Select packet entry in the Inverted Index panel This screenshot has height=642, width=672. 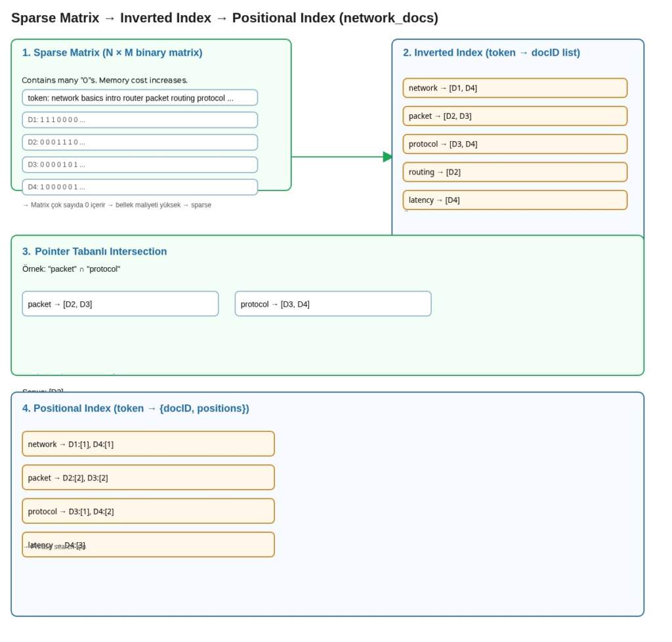(514, 116)
